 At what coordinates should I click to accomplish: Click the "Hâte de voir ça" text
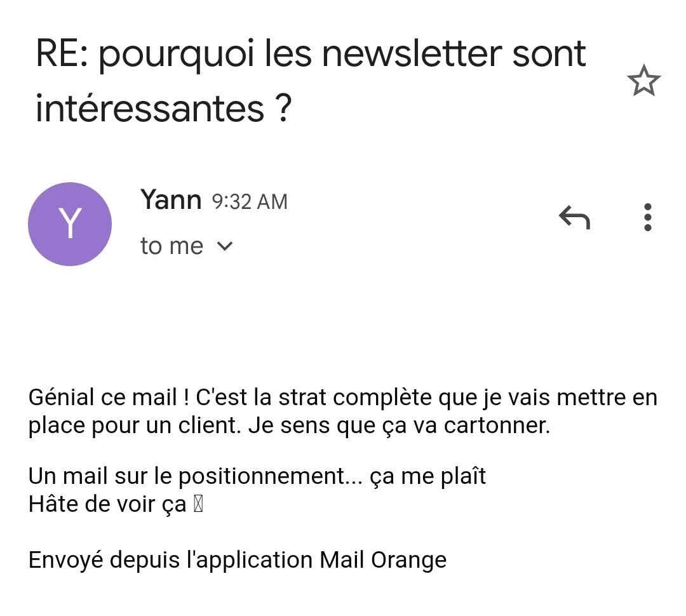point(107,505)
